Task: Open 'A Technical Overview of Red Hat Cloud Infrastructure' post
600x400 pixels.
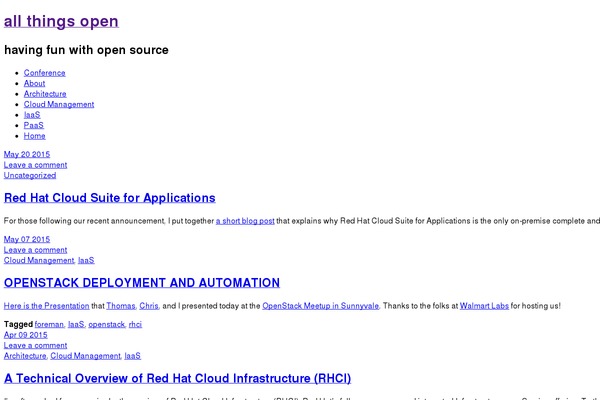Action: (x=177, y=379)
